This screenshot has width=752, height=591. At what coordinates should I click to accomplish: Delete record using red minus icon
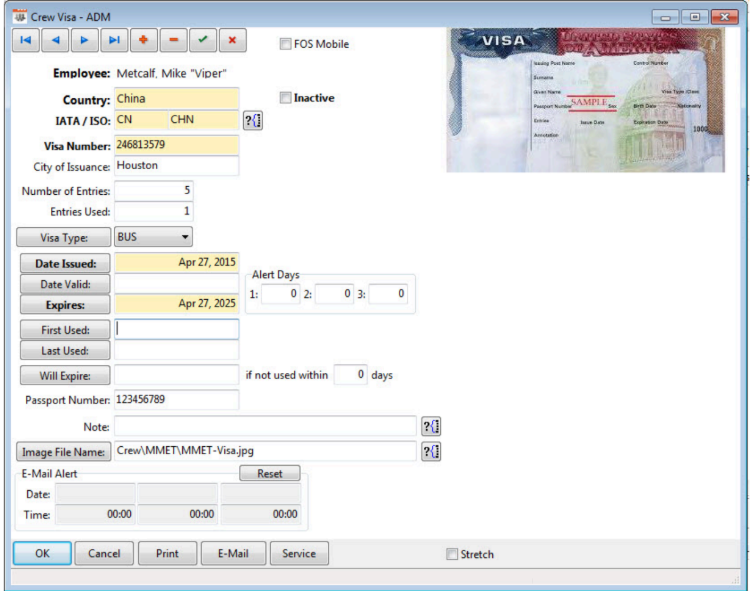173,41
